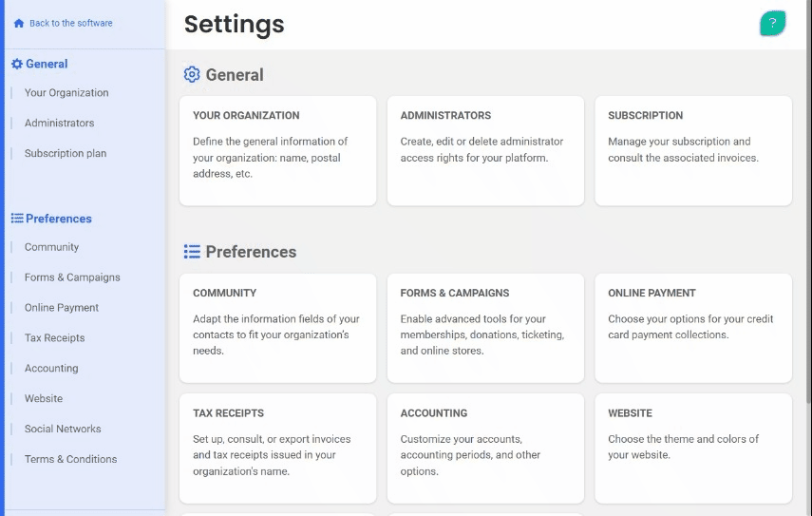Click the gear icon next to General heading
812x516 pixels.
tap(192, 74)
